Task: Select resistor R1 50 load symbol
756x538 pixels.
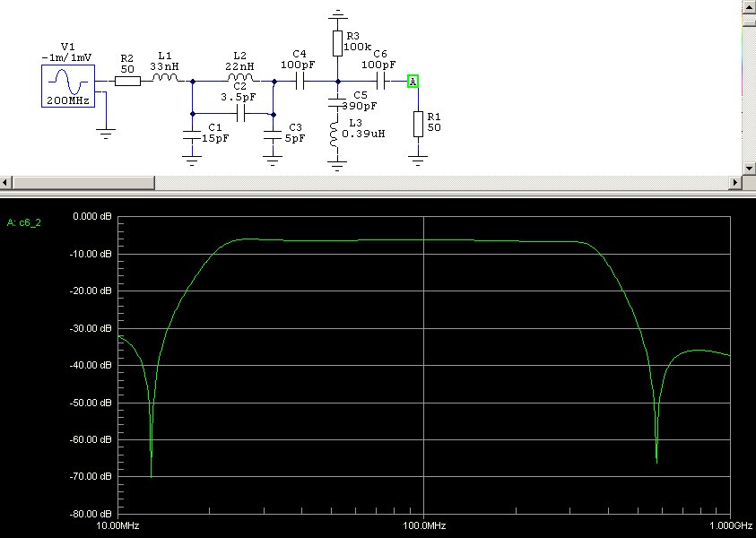Action: click(418, 124)
